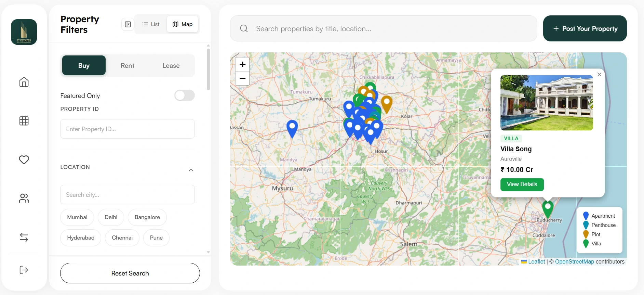
Task: Filter by Hyderabad city chip
Action: point(81,238)
